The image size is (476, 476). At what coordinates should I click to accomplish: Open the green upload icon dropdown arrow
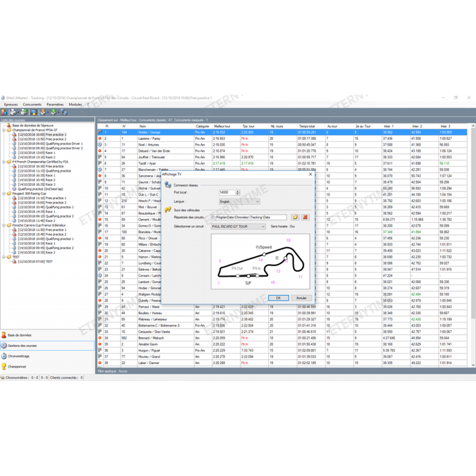(x=58, y=112)
